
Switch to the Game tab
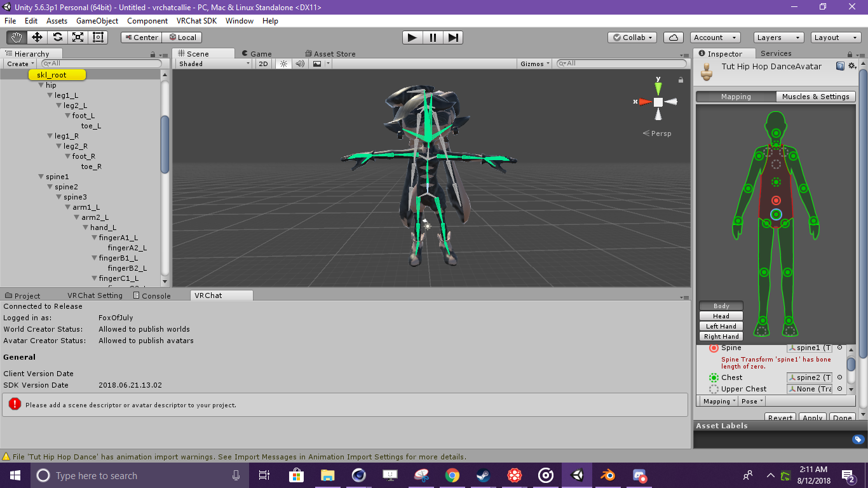(257, 54)
